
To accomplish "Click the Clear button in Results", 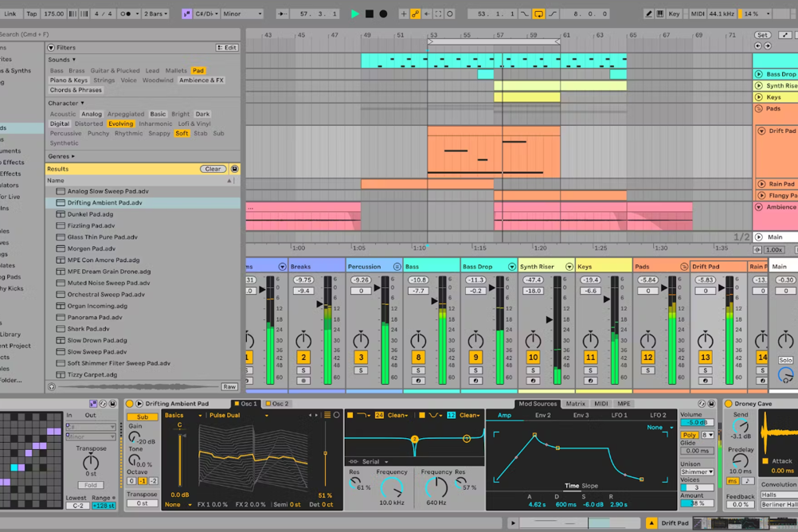I will pos(213,169).
